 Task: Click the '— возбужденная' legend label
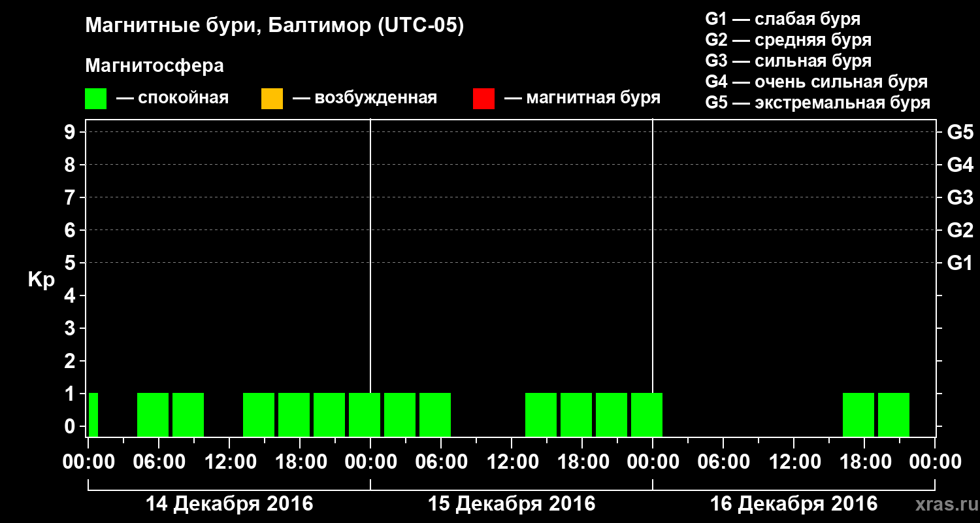coord(365,98)
